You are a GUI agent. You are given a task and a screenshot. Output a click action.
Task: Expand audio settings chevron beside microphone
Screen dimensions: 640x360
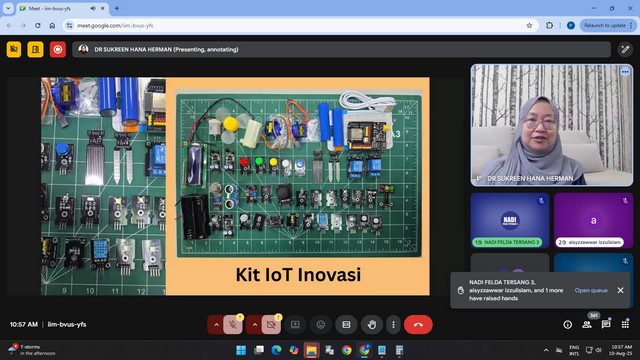point(216,325)
